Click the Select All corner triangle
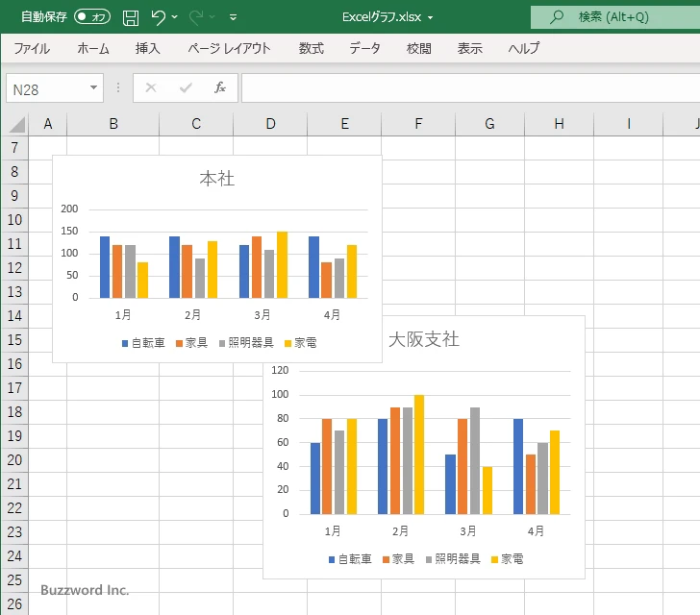 pyautogui.click(x=17, y=125)
